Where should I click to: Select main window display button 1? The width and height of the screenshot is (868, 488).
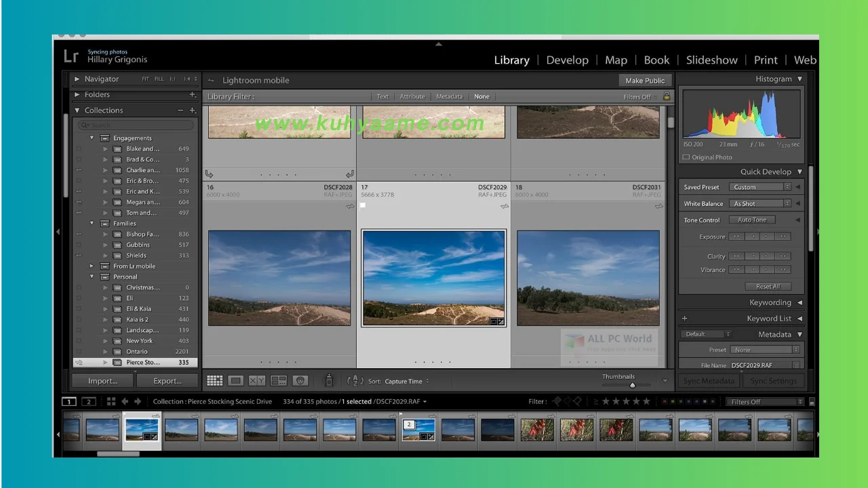click(69, 402)
